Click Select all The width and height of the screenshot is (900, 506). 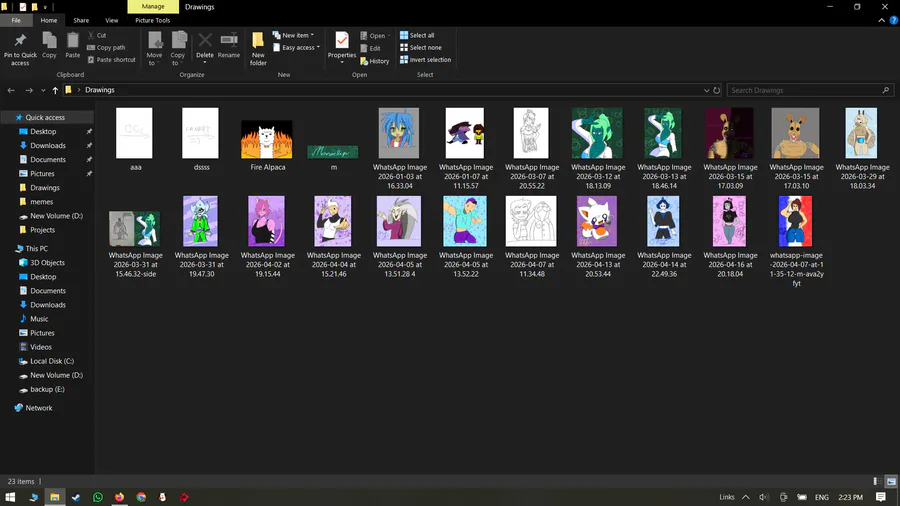click(x=417, y=35)
